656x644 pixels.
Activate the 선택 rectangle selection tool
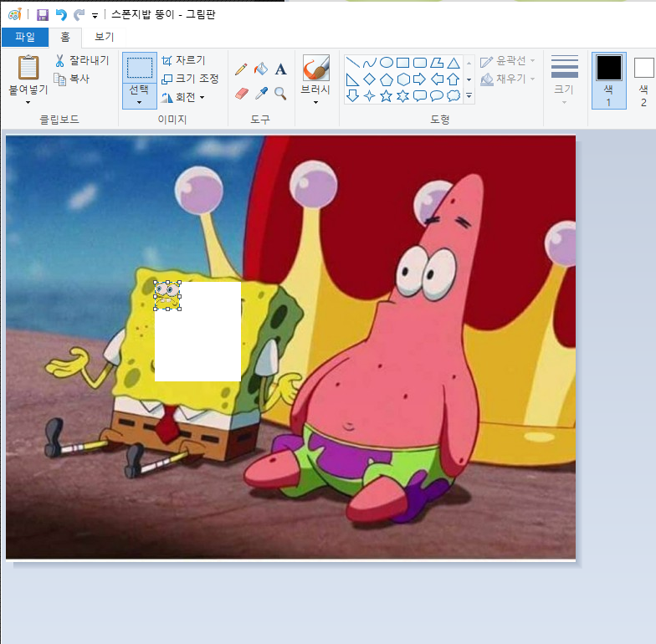click(x=139, y=68)
